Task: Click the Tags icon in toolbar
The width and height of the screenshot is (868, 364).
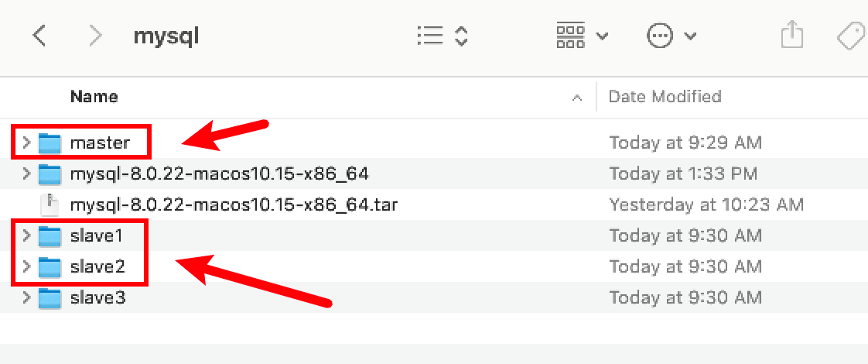Action: click(x=852, y=36)
